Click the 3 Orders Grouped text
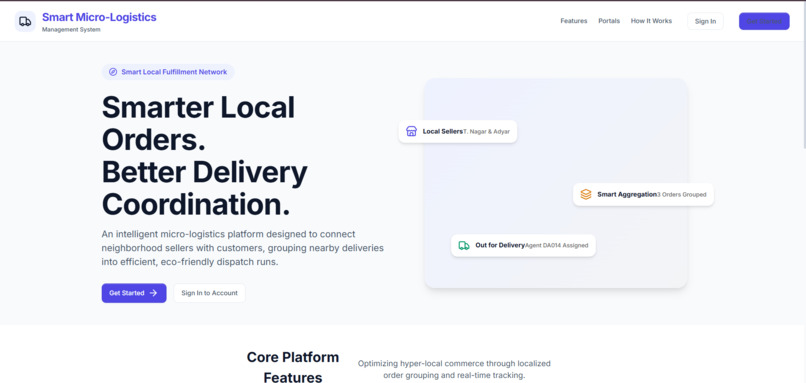The height and width of the screenshot is (383, 806). pos(682,195)
